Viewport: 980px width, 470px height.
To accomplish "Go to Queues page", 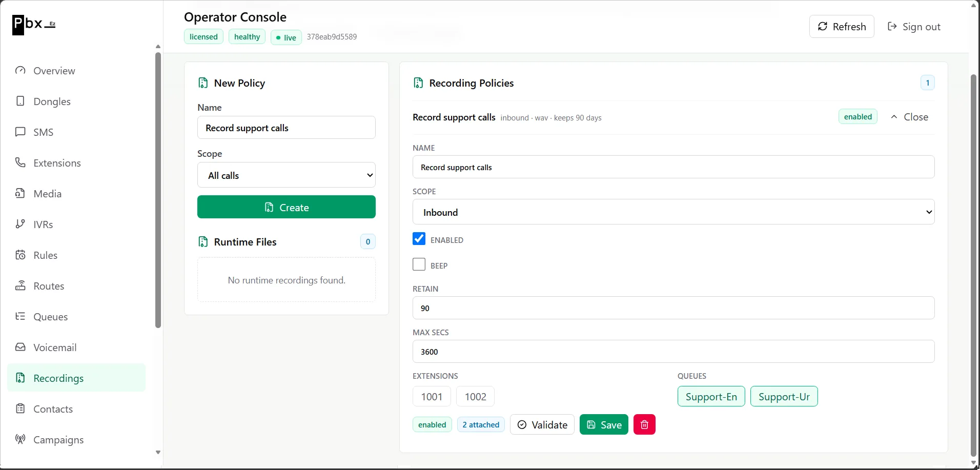I will [76, 316].
